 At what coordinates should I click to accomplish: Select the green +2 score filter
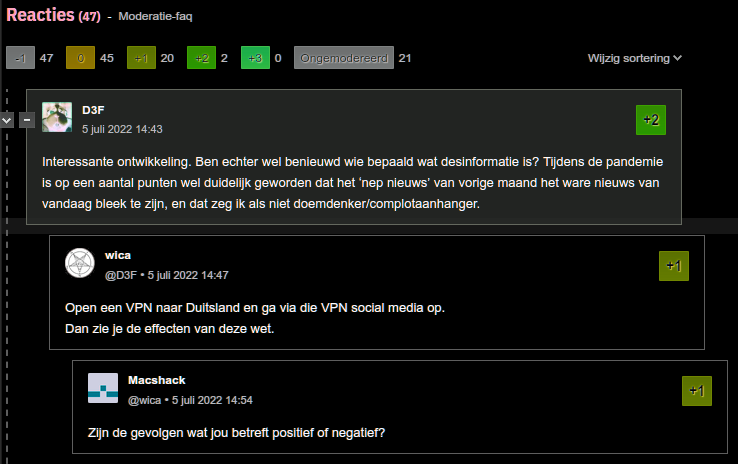pos(201,58)
